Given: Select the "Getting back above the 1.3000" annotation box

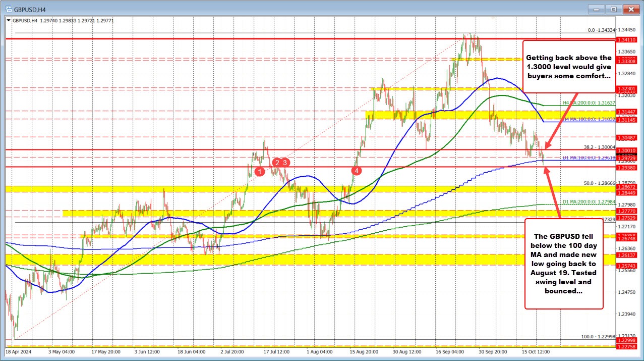Looking at the screenshot, I should 569,67.
